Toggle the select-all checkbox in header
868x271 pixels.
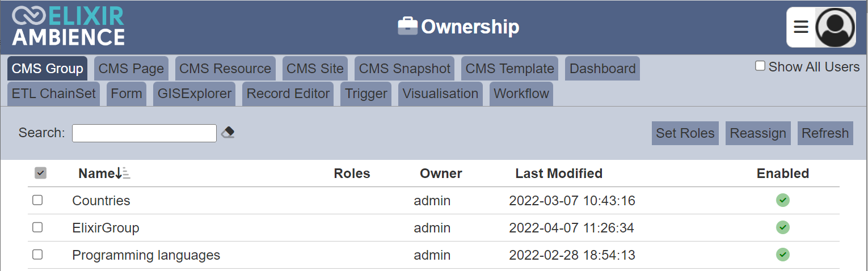pyautogui.click(x=40, y=173)
